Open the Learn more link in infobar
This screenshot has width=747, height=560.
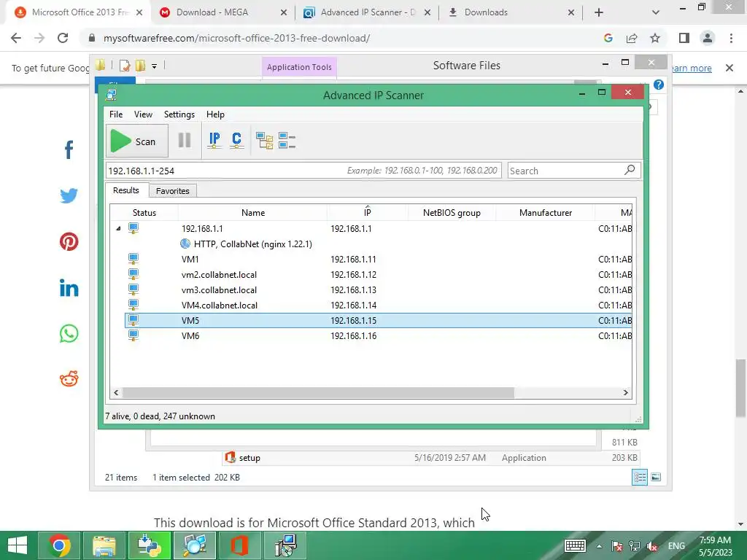pyautogui.click(x=691, y=68)
